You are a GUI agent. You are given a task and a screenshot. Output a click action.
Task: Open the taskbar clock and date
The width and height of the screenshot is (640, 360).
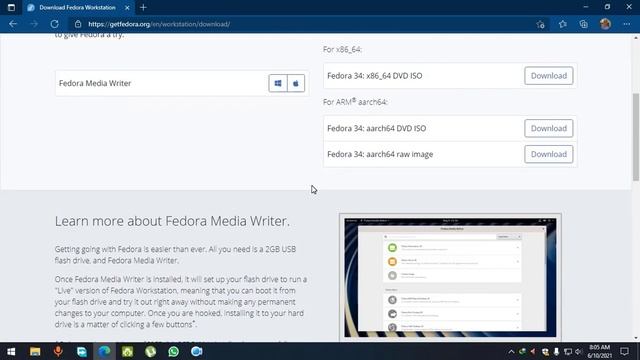click(x=599, y=351)
